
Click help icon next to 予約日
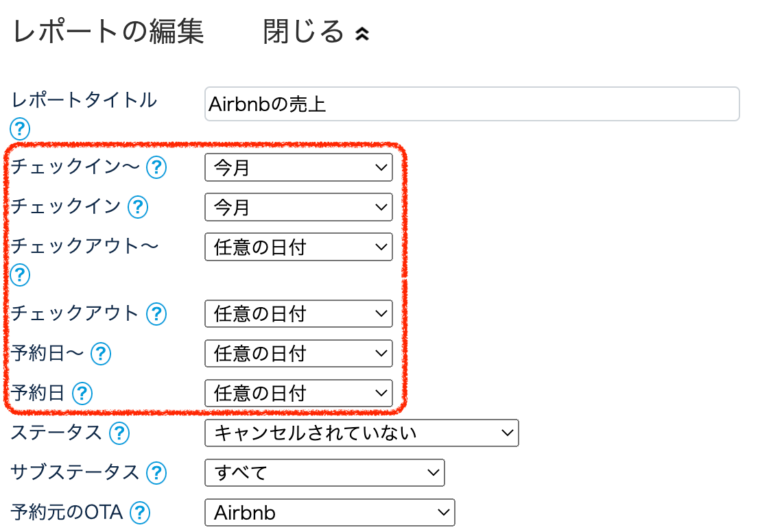(x=82, y=393)
